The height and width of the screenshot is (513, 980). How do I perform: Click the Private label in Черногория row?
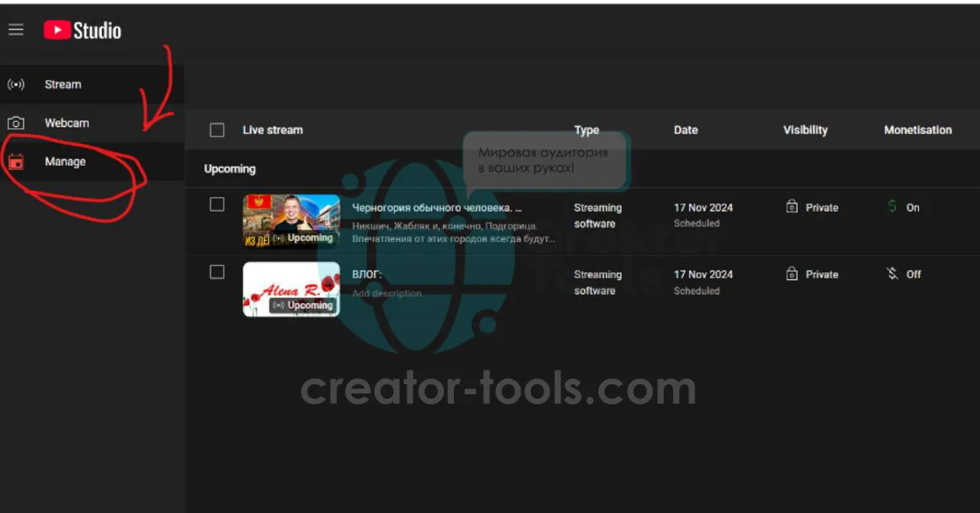pos(822,207)
